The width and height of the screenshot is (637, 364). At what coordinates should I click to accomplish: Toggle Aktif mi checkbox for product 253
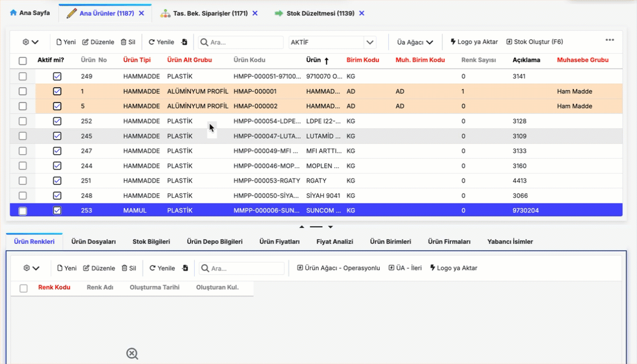coord(57,211)
